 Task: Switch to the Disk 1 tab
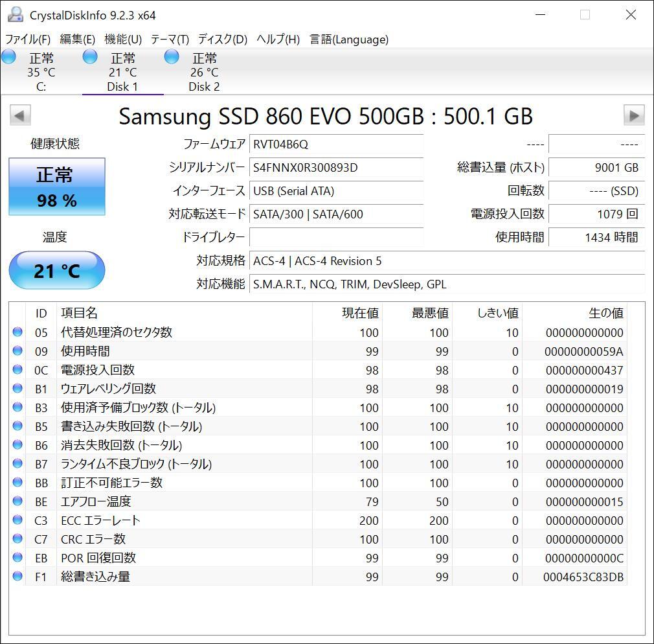tap(122, 72)
